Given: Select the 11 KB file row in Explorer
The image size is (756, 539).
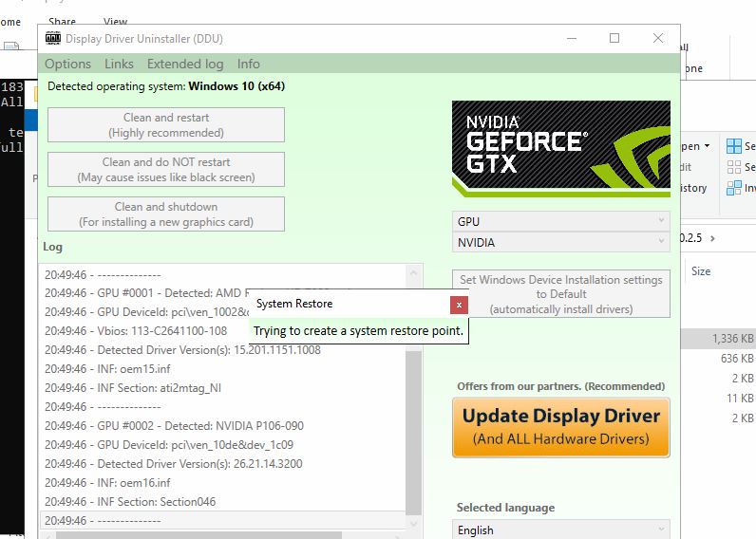Looking at the screenshot, I should point(718,399).
